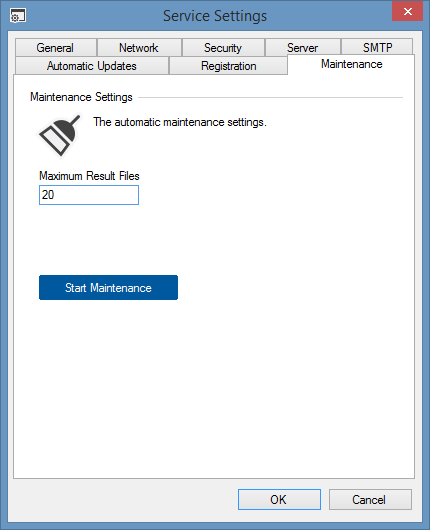The width and height of the screenshot is (430, 530).
Task: Click the automatic maintenance settings description text
Action: [180, 122]
